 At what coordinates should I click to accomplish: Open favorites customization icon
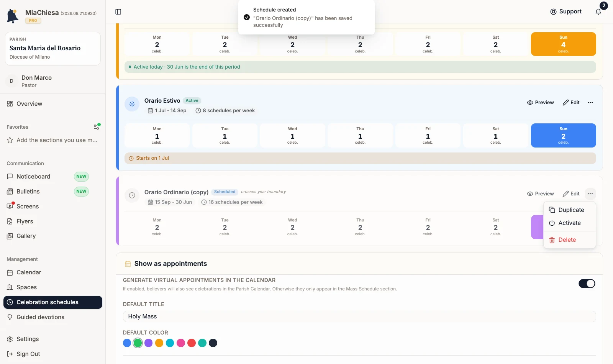[x=97, y=126]
